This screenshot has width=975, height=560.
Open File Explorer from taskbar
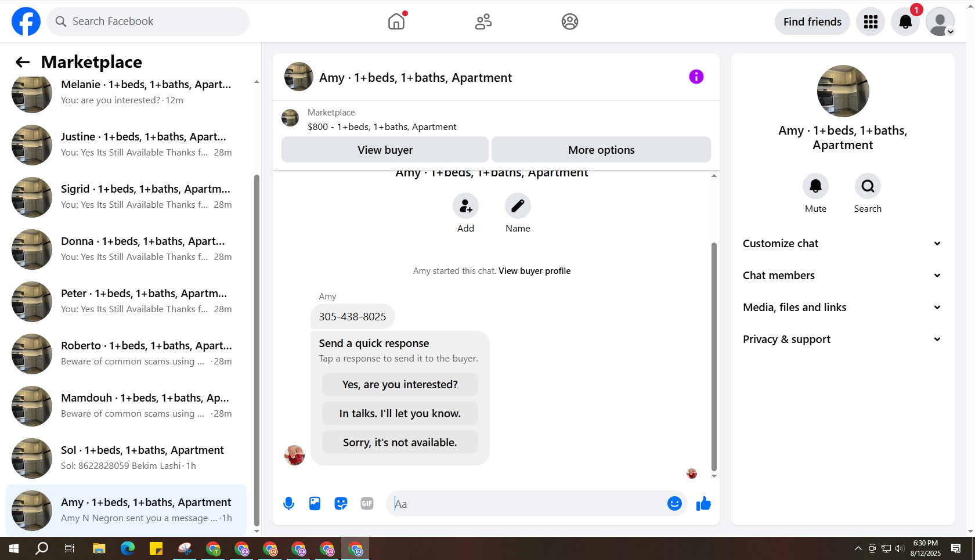99,548
